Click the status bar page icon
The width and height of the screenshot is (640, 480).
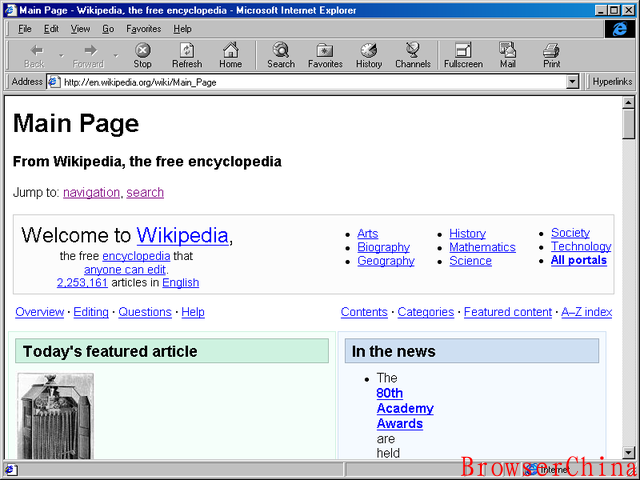click(10, 469)
